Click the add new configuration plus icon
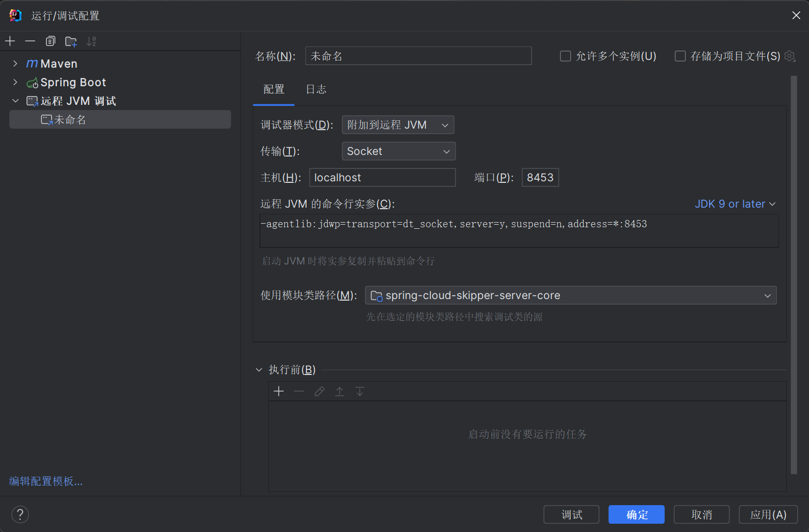Viewport: 809px width, 532px height. [x=10, y=41]
